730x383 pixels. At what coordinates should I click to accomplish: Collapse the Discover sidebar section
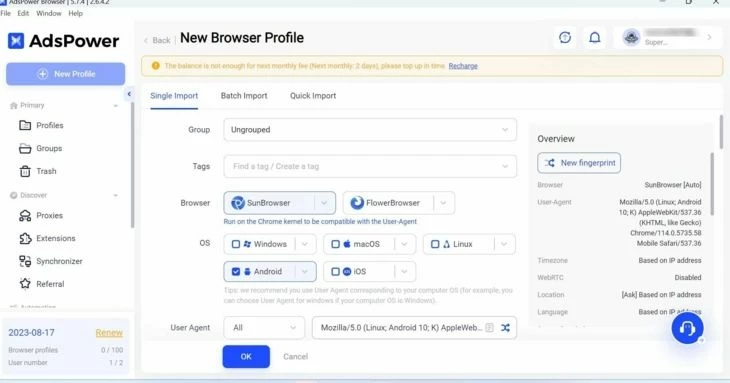pos(115,195)
